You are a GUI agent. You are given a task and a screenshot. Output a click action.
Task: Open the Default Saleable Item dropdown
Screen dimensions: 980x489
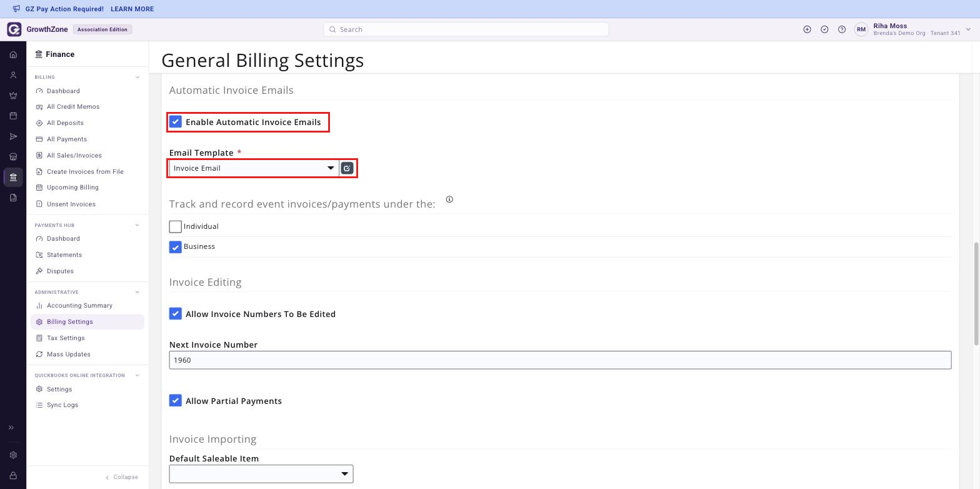(261, 474)
